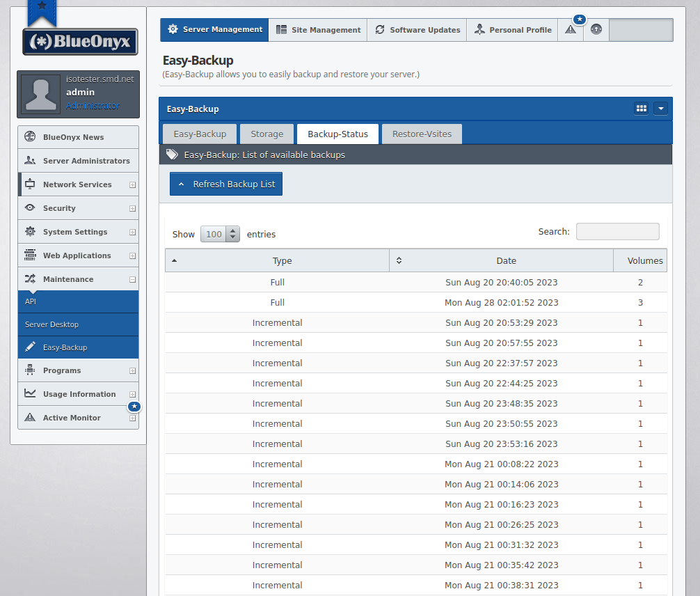Screen dimensions: 700x596
Task: Select the Backup-Status tab
Action: pos(337,134)
